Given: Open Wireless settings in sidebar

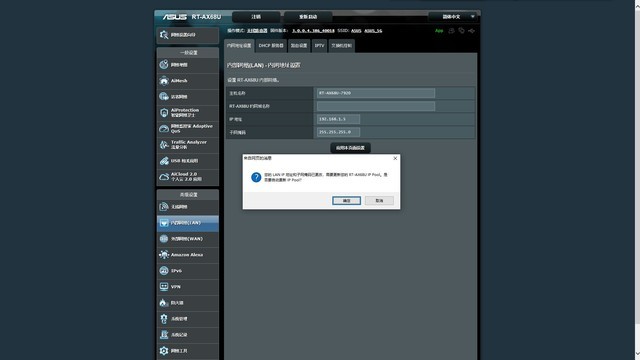Looking at the screenshot, I should (187, 207).
